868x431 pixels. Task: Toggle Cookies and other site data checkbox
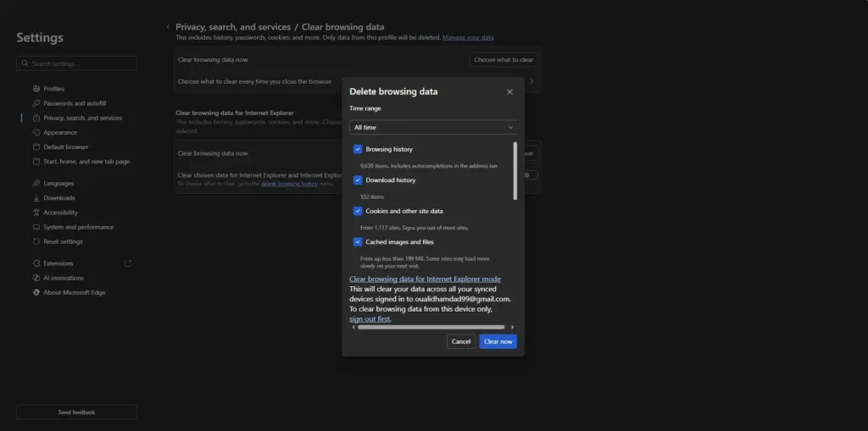pos(358,211)
